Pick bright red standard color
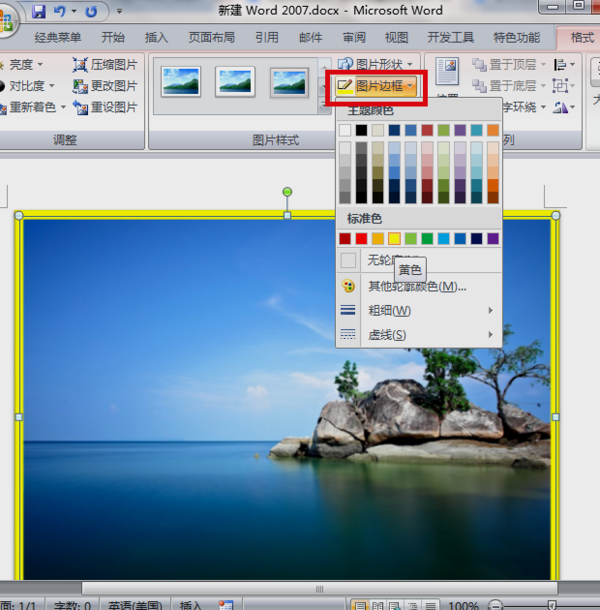 click(x=361, y=238)
